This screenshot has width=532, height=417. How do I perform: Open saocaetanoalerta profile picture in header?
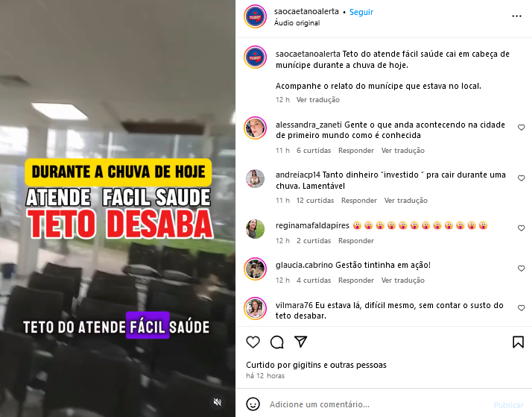(x=255, y=16)
